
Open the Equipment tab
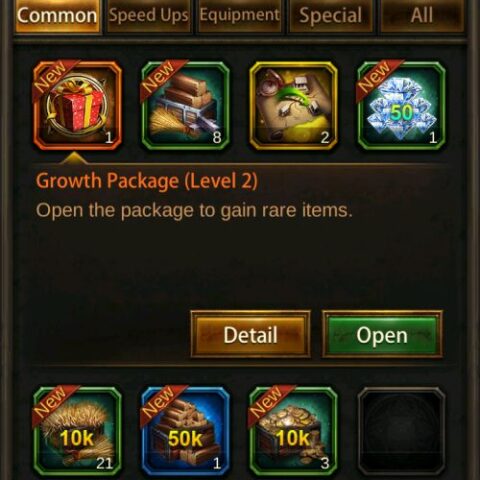coord(240,16)
